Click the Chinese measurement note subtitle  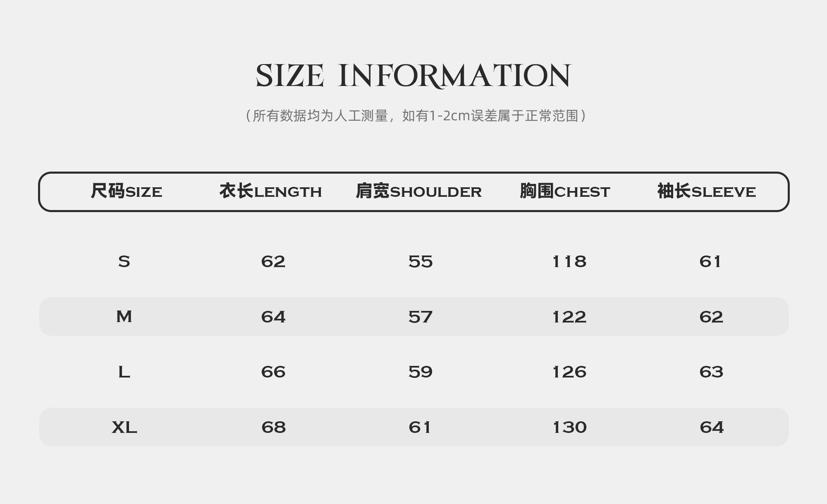point(415,116)
